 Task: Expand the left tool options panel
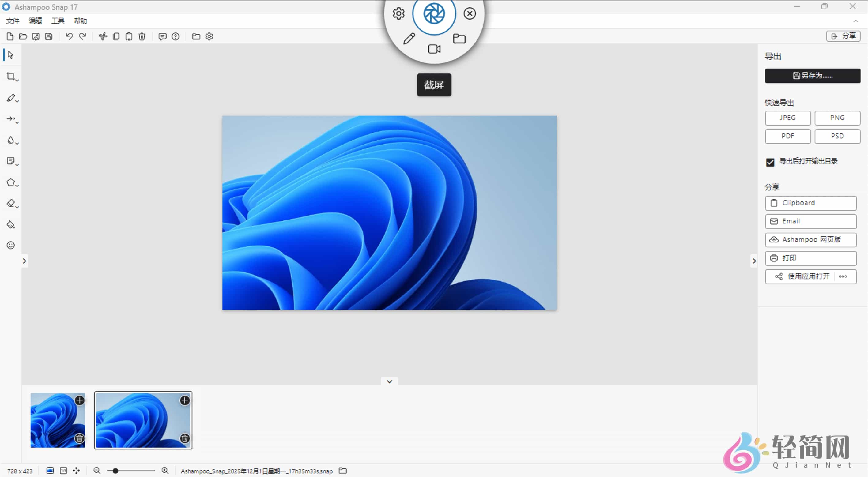pos(24,261)
